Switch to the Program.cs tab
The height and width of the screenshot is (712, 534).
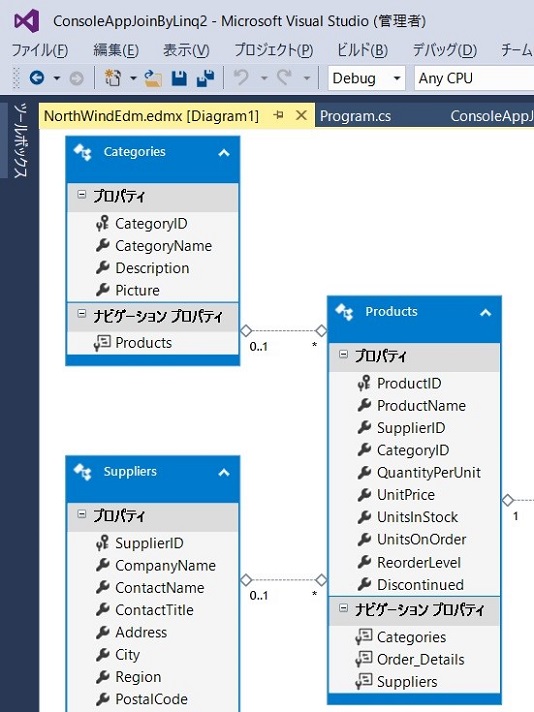(x=355, y=116)
